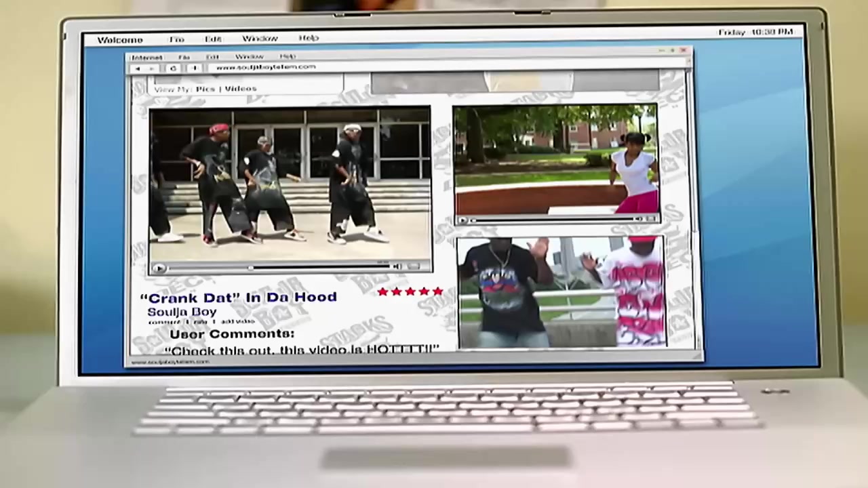Click the add video link under Soulja Boy
868x488 pixels.
coord(237,321)
